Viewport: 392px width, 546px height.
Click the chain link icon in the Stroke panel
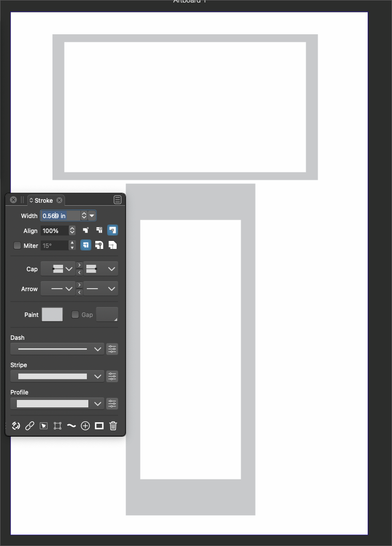click(30, 426)
